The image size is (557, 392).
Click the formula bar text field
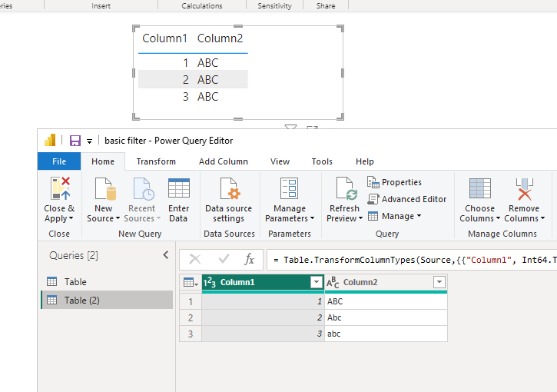[x=411, y=260]
